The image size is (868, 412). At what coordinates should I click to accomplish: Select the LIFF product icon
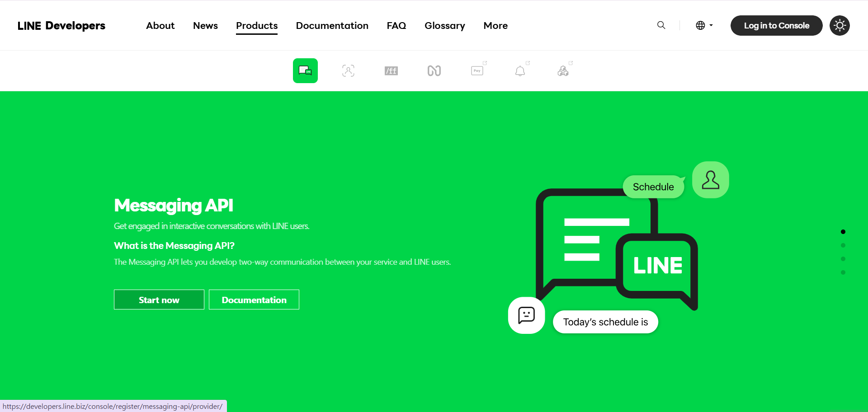click(x=391, y=71)
